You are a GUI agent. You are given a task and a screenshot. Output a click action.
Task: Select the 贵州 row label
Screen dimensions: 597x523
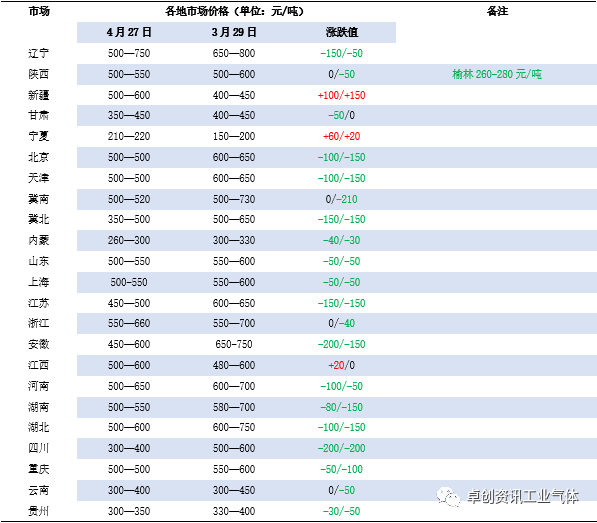click(38, 511)
